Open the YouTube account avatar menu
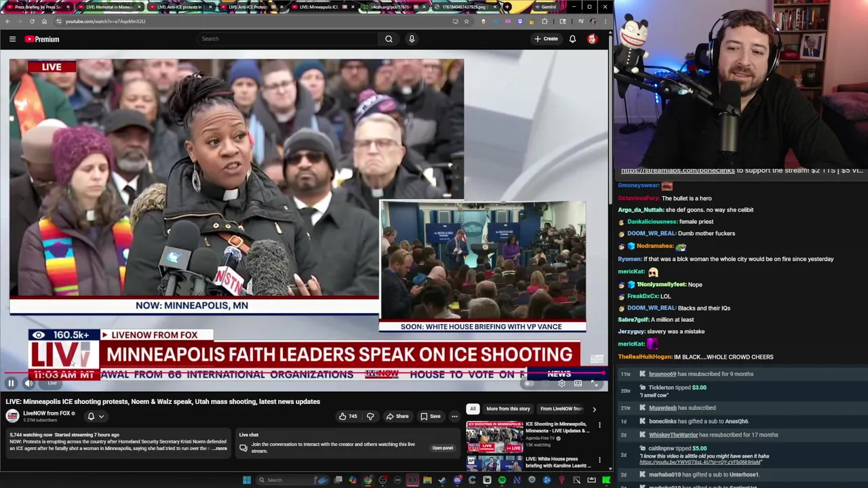 [x=592, y=39]
